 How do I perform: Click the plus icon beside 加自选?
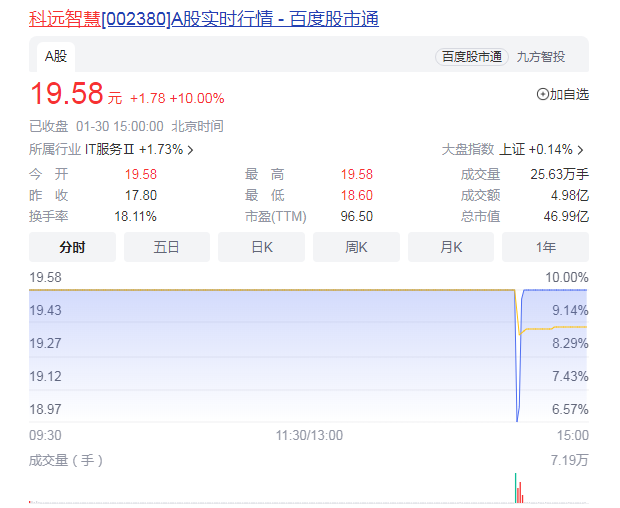tap(542, 94)
